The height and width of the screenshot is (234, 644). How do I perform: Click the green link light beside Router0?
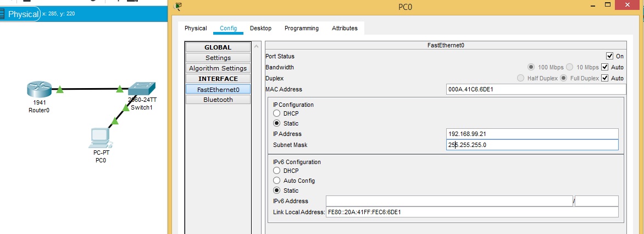pyautogui.click(x=60, y=89)
